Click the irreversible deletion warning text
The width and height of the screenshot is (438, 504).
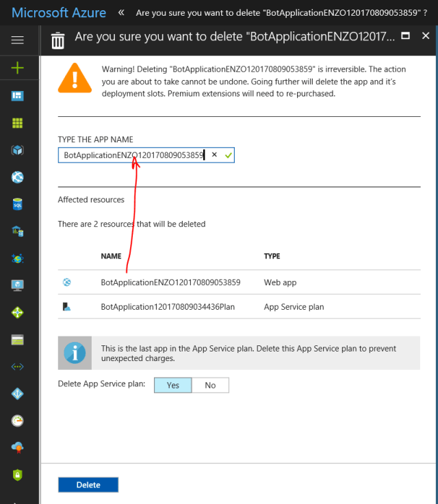point(254,81)
